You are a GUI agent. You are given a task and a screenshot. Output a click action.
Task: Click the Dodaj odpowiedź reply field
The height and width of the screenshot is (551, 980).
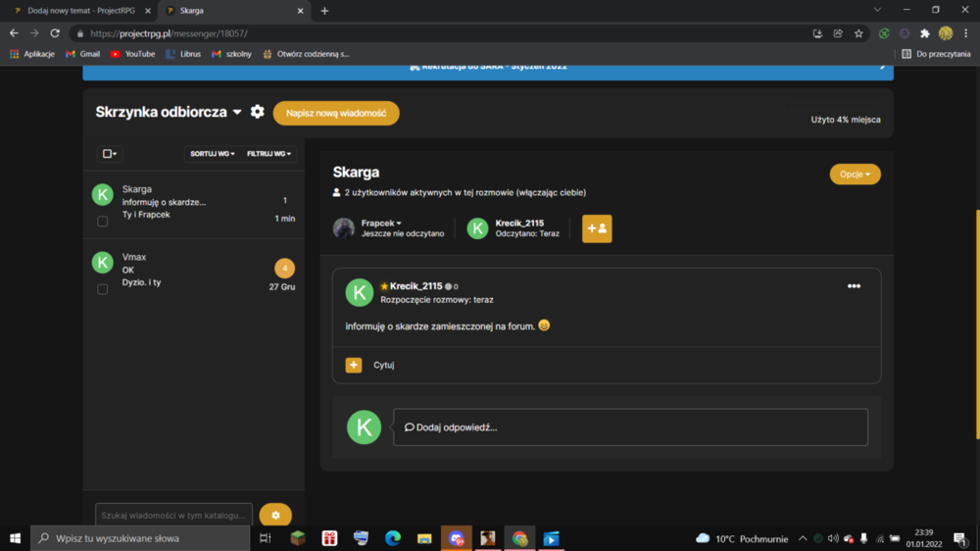coord(630,427)
